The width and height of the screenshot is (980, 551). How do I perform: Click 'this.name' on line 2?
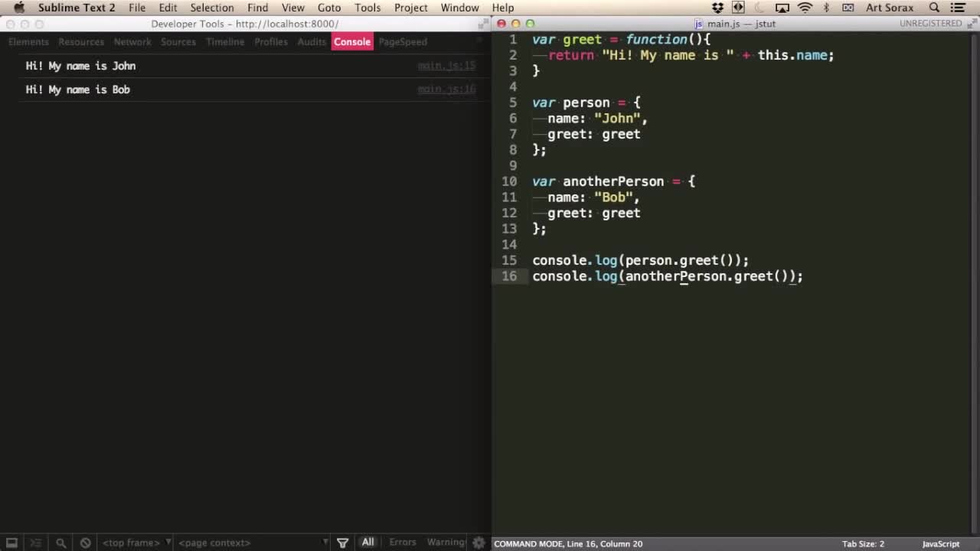(x=792, y=55)
